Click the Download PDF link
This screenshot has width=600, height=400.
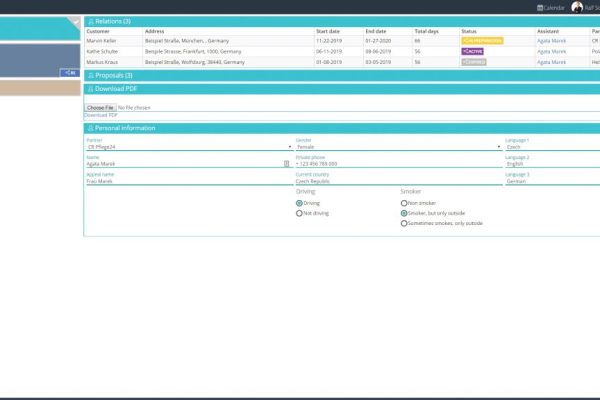click(101, 115)
